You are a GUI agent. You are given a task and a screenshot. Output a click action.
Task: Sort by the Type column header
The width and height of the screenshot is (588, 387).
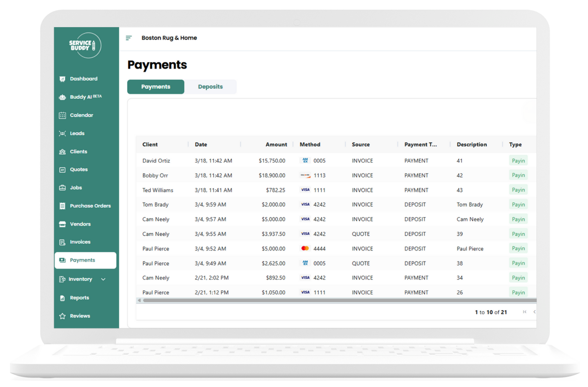515,144
